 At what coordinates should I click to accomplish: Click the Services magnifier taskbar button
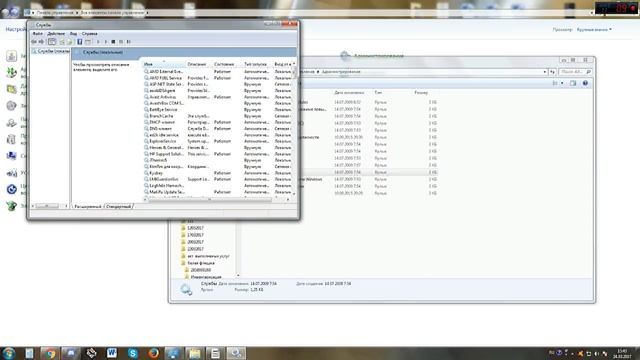coord(236,353)
